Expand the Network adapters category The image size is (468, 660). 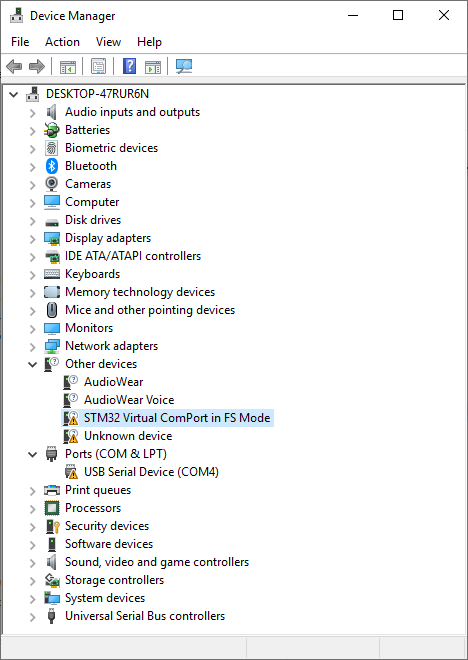tap(33, 346)
